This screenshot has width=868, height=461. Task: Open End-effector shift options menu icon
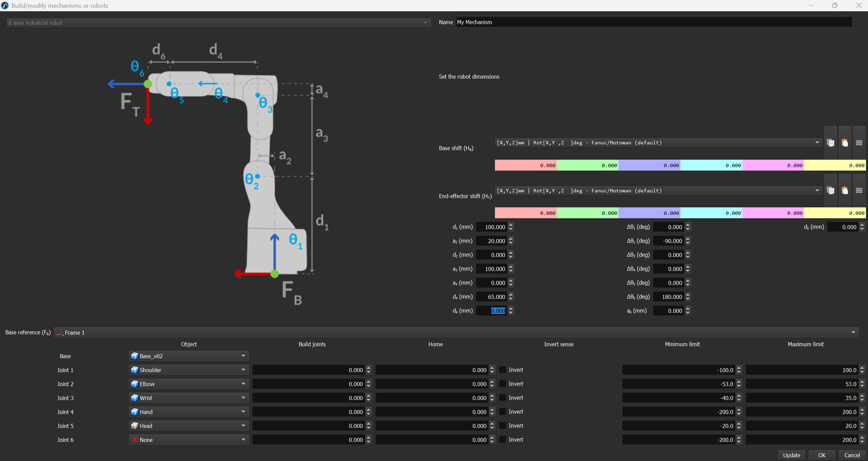859,191
